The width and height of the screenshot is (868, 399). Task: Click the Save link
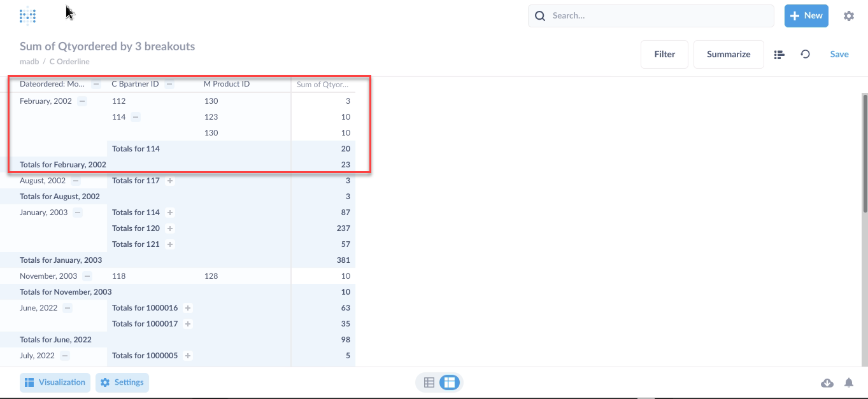click(x=839, y=55)
